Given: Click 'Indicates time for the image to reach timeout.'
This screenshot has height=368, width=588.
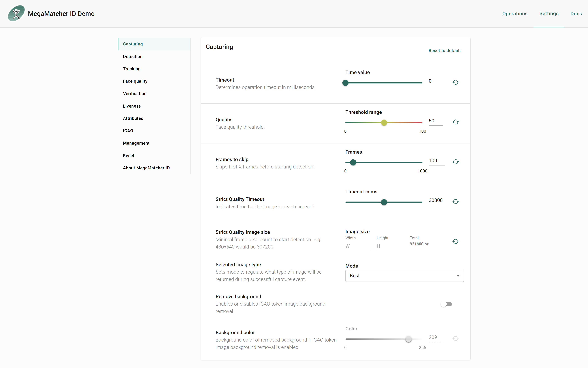Looking at the screenshot, I should pyautogui.click(x=265, y=207).
